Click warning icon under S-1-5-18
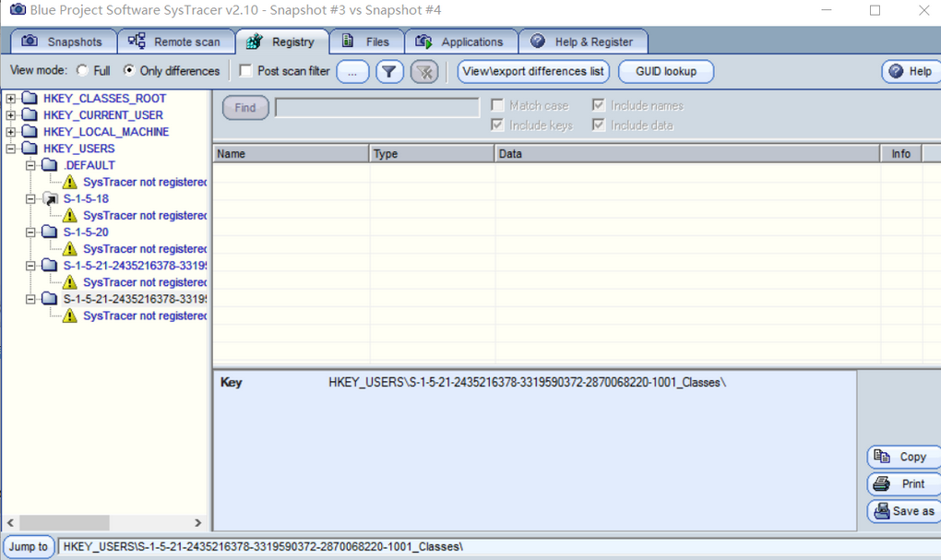This screenshot has width=941, height=560. (70, 215)
